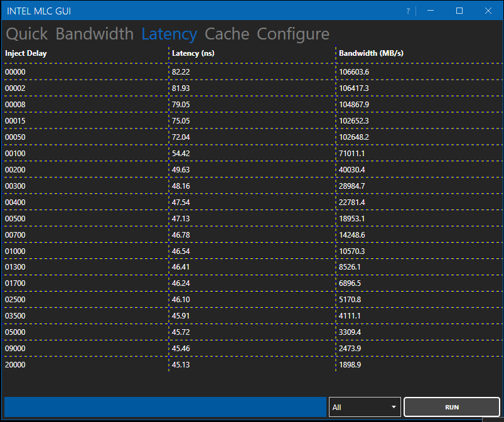Open the Quick tab
Image resolution: width=504 pixels, height=422 pixels.
(x=27, y=34)
